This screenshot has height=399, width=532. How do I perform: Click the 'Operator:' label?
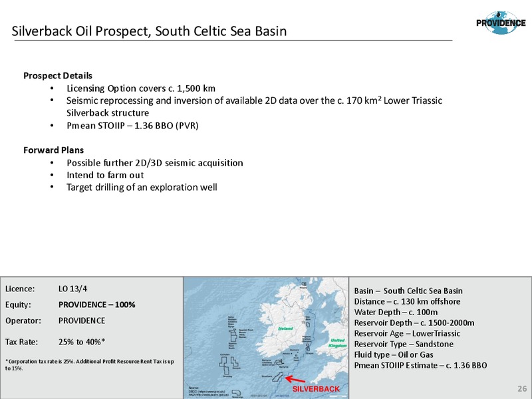pos(23,321)
